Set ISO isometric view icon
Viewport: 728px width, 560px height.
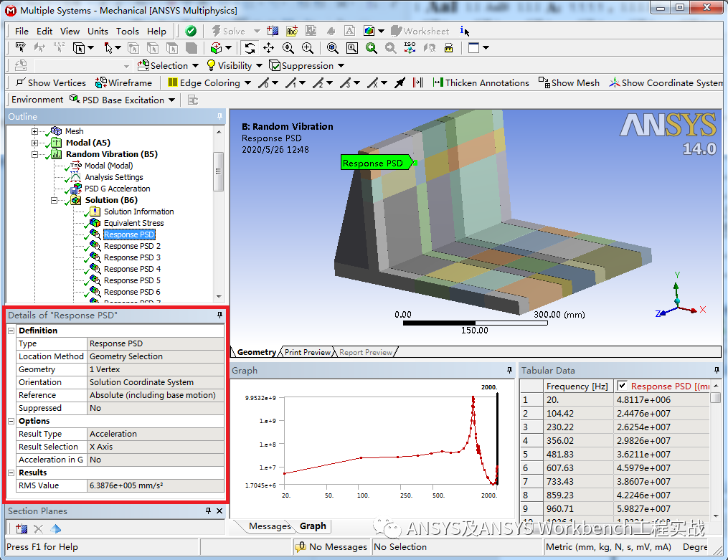pos(410,48)
